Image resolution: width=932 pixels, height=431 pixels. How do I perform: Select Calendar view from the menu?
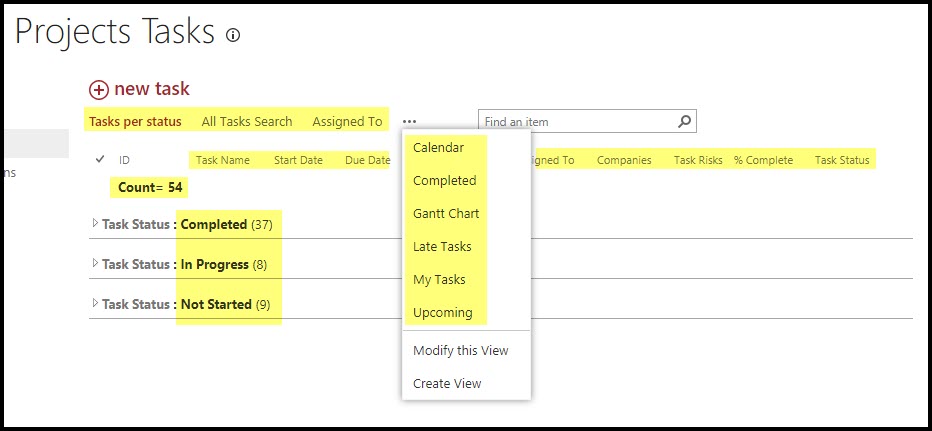438,148
